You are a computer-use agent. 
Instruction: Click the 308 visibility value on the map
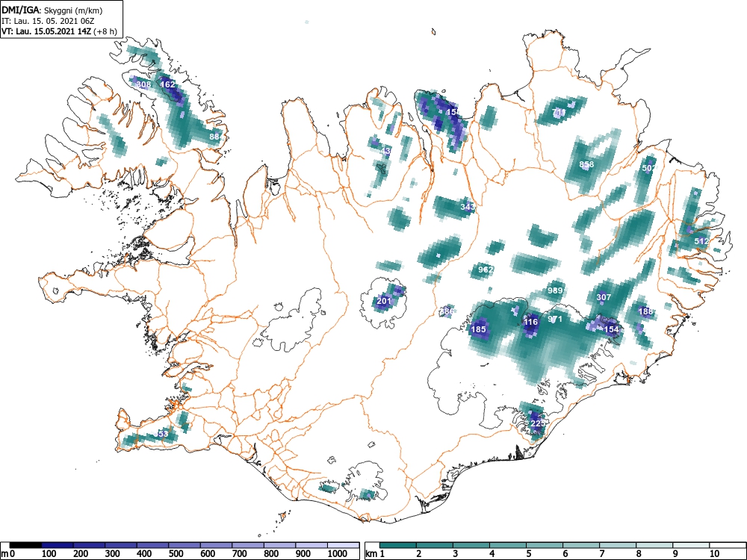pyautogui.click(x=143, y=84)
